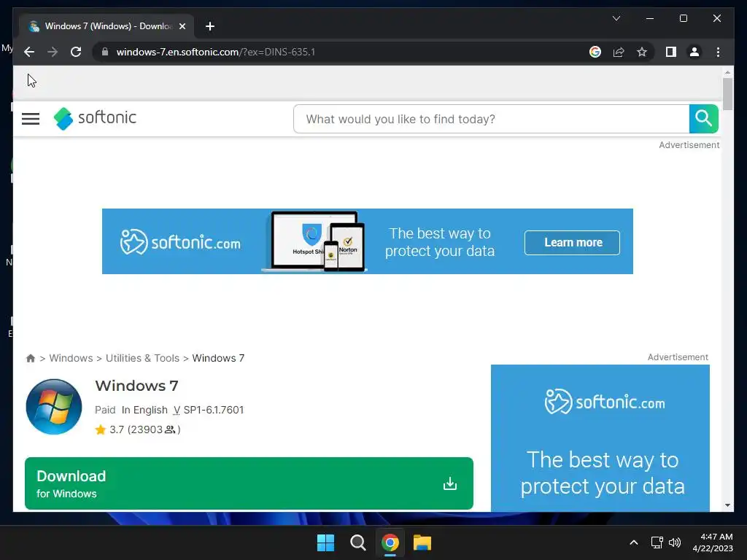Click the 'Windows 7' page heading

(136, 386)
